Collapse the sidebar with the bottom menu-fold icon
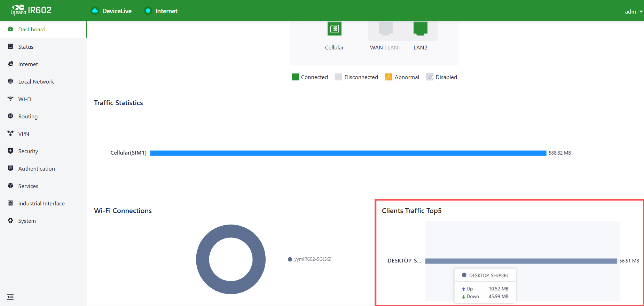This screenshot has height=306, width=644. (x=10, y=297)
